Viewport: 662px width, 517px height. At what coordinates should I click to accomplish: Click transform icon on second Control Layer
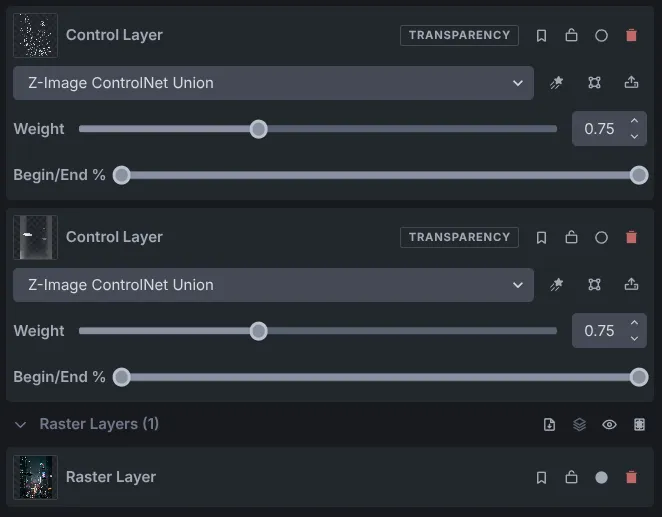594,285
